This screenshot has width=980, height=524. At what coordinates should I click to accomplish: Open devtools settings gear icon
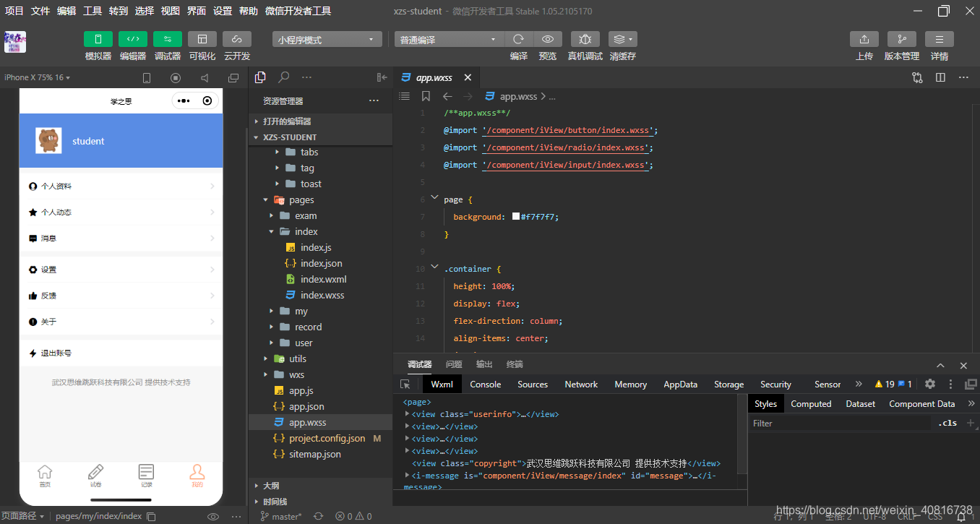click(x=930, y=384)
